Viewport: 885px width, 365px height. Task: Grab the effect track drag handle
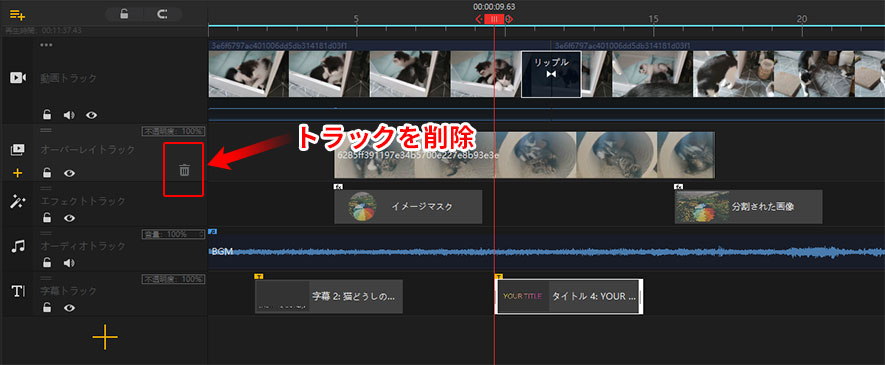click(46, 188)
